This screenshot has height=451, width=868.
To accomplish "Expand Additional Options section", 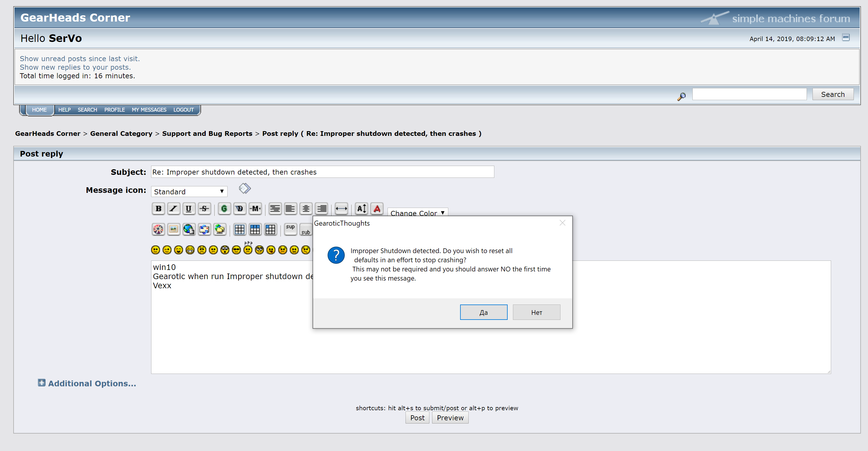I will click(92, 384).
